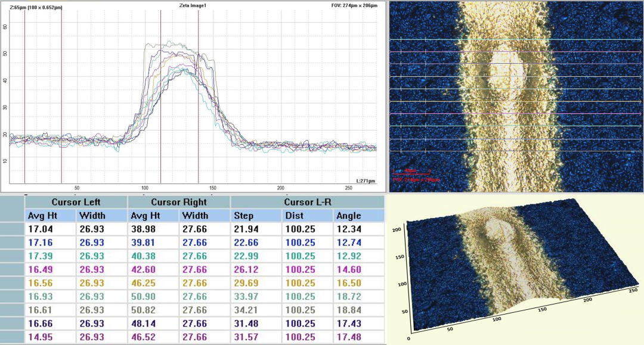Select the 29.69 step value cell
Viewport: 644px width, 345px height.
256,283
